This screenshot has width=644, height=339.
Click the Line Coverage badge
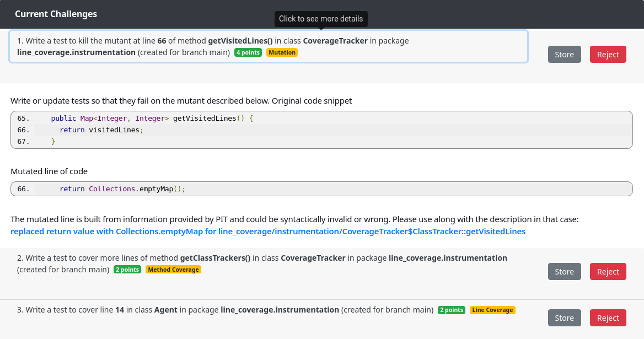[492, 310]
